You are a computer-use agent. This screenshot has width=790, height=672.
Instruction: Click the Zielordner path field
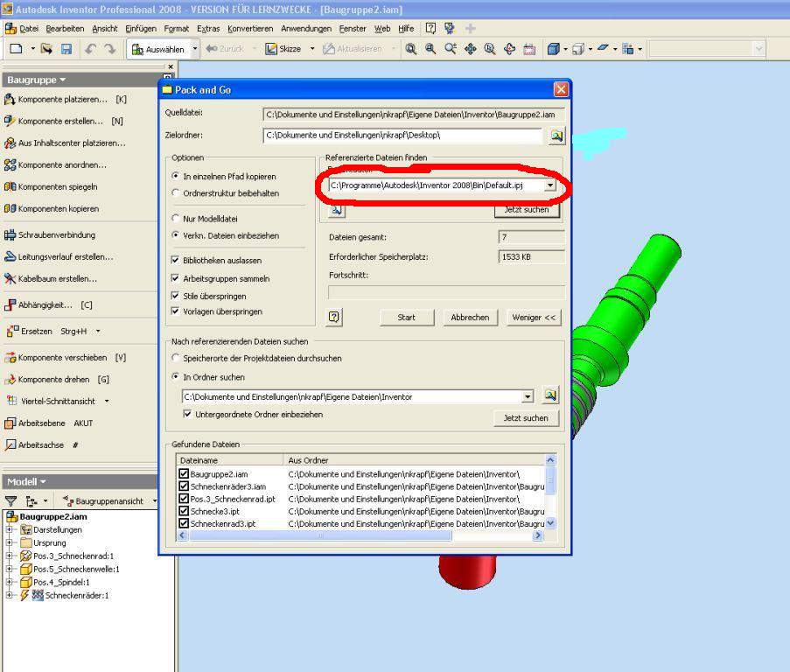click(402, 136)
